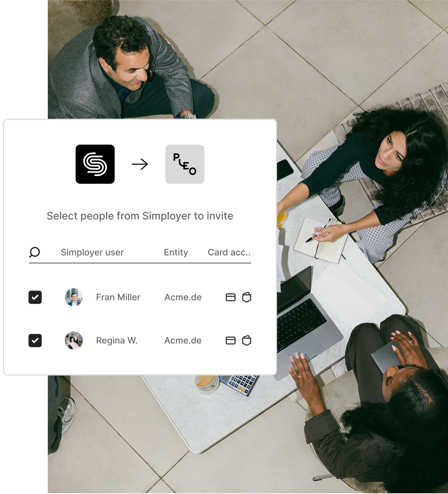Uncheck the Fran Miller checkbox
Image resolution: width=448 pixels, height=494 pixels.
point(35,297)
